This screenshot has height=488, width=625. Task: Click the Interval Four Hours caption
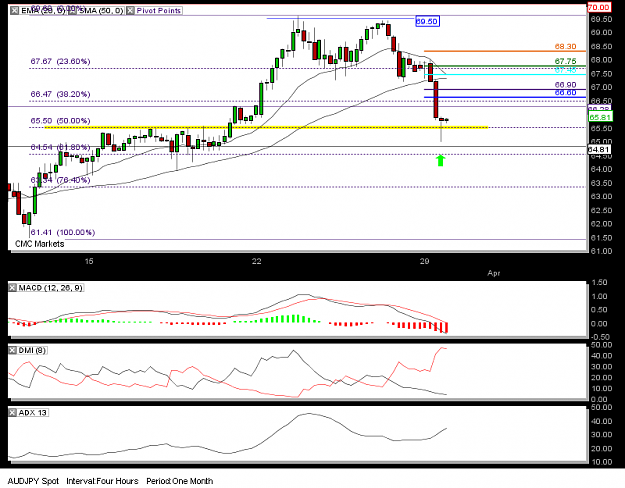(102, 481)
